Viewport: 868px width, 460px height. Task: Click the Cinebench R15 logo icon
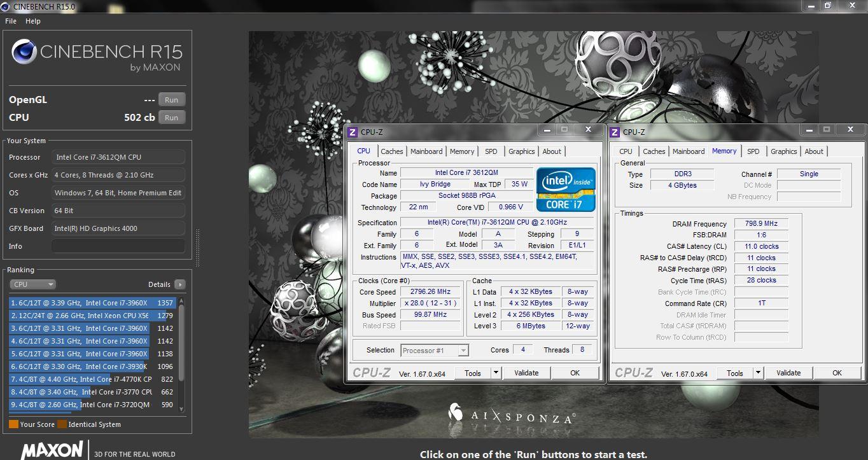coord(24,51)
